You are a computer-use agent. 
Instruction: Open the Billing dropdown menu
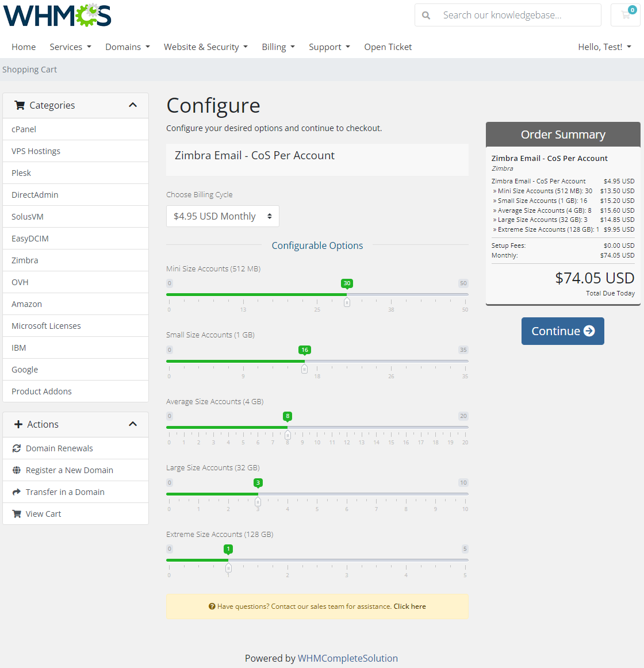[x=278, y=47]
